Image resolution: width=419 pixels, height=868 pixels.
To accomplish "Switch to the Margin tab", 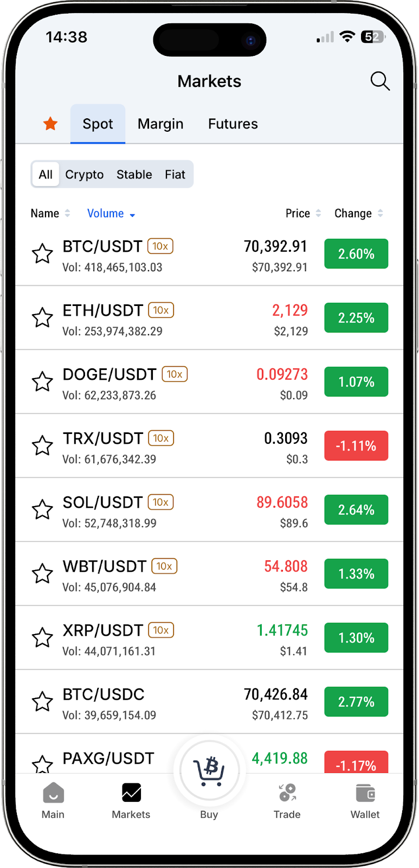I will [x=160, y=124].
